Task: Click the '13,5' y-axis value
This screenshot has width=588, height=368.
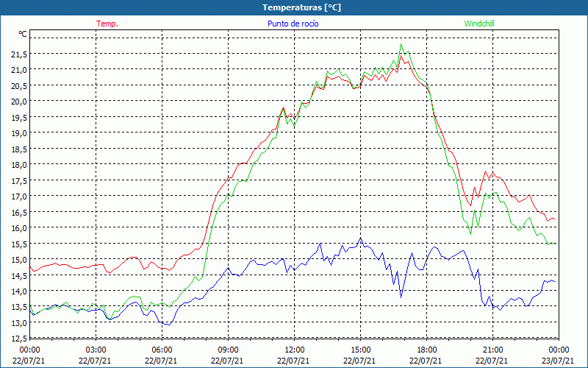Action: (x=19, y=307)
